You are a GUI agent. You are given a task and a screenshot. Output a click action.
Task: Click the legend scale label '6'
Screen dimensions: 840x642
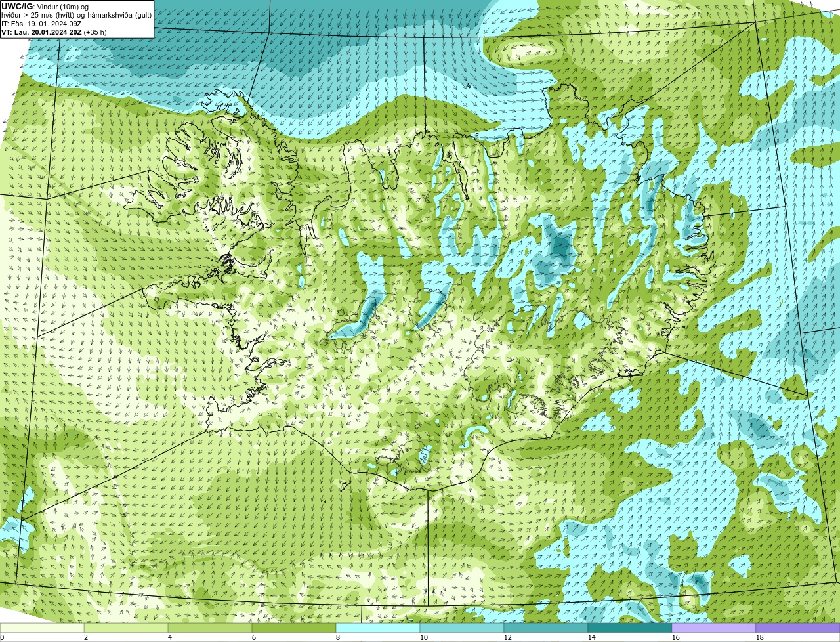(254, 637)
